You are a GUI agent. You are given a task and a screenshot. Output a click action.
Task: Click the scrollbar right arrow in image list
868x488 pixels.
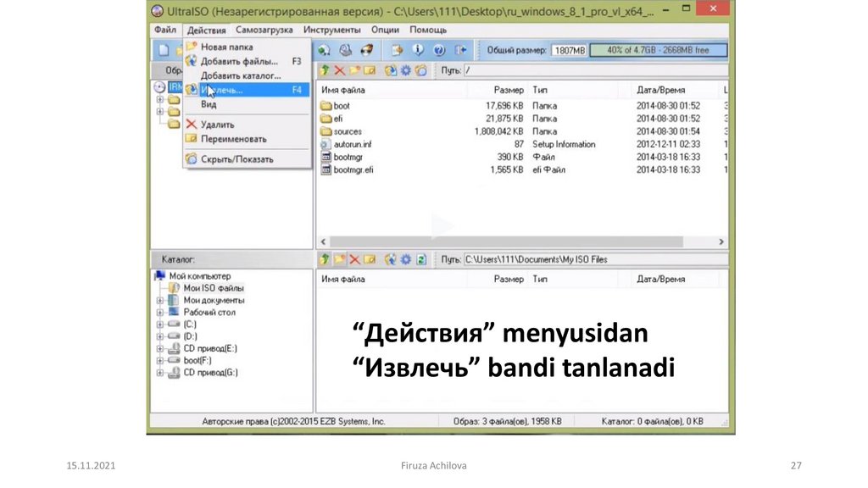point(721,241)
